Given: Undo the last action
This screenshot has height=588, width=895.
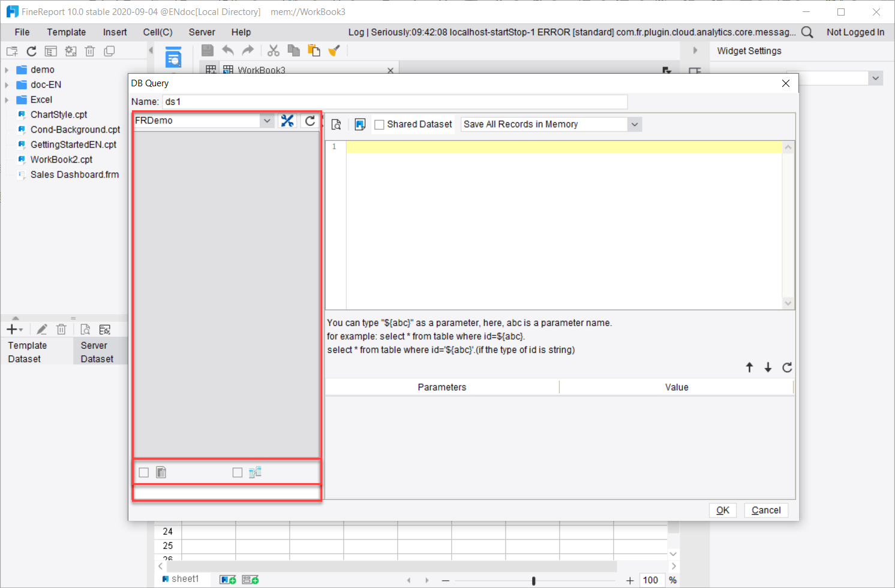Looking at the screenshot, I should (x=228, y=50).
